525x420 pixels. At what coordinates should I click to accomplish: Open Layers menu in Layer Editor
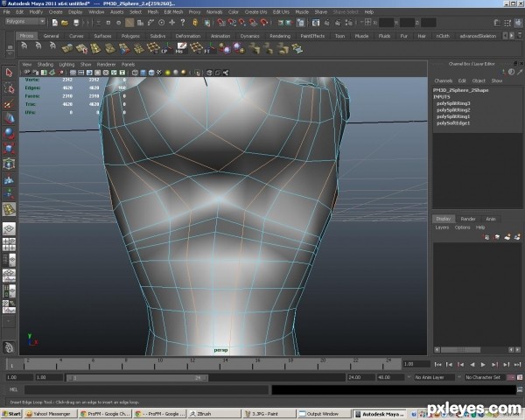[442, 227]
